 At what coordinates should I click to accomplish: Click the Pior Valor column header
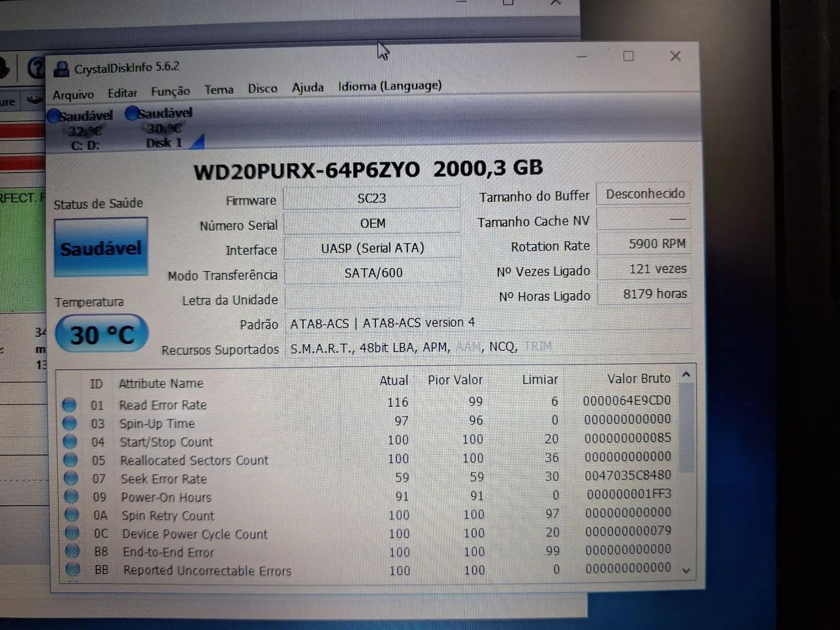(455, 379)
